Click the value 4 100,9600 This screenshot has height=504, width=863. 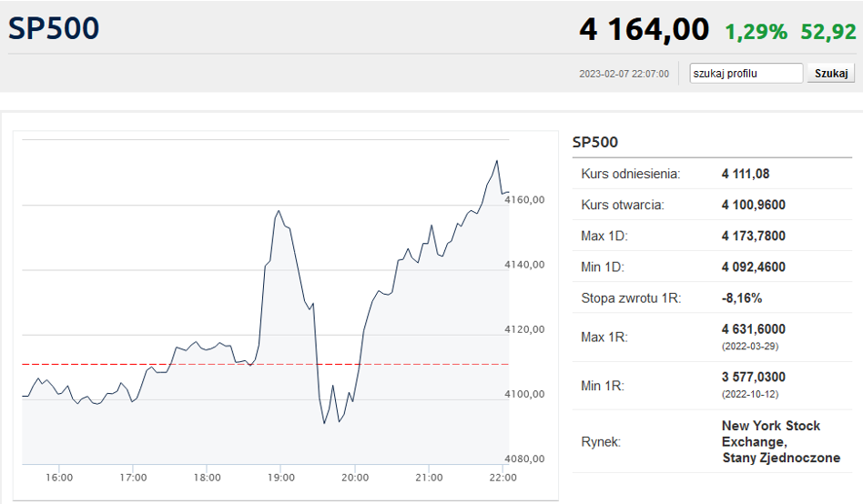pyautogui.click(x=754, y=205)
